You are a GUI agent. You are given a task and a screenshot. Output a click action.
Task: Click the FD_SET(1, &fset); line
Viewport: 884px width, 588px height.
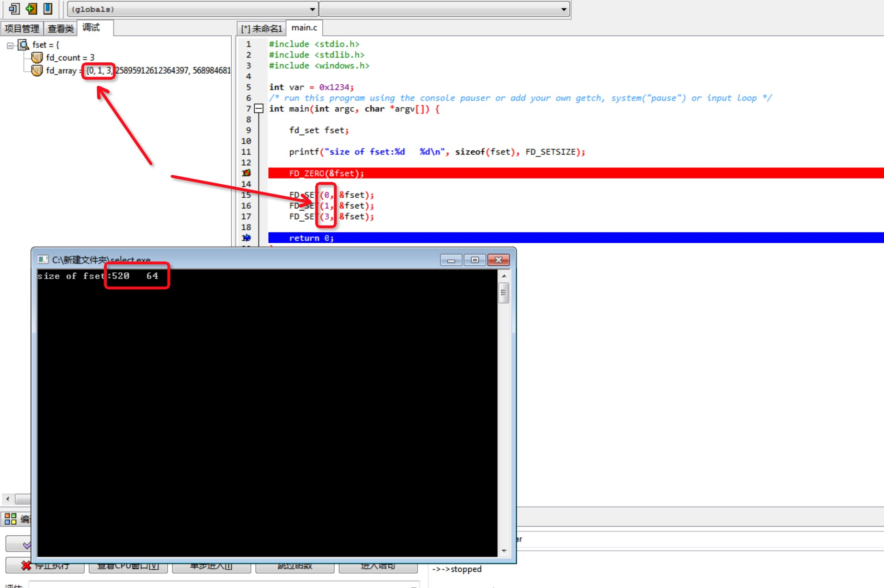pyautogui.click(x=331, y=206)
